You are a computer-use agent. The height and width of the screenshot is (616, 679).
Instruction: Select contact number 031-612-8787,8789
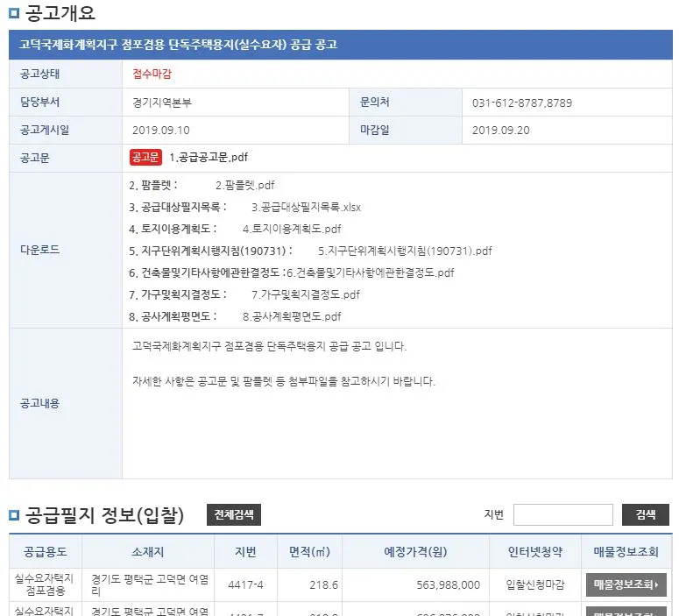[522, 103]
